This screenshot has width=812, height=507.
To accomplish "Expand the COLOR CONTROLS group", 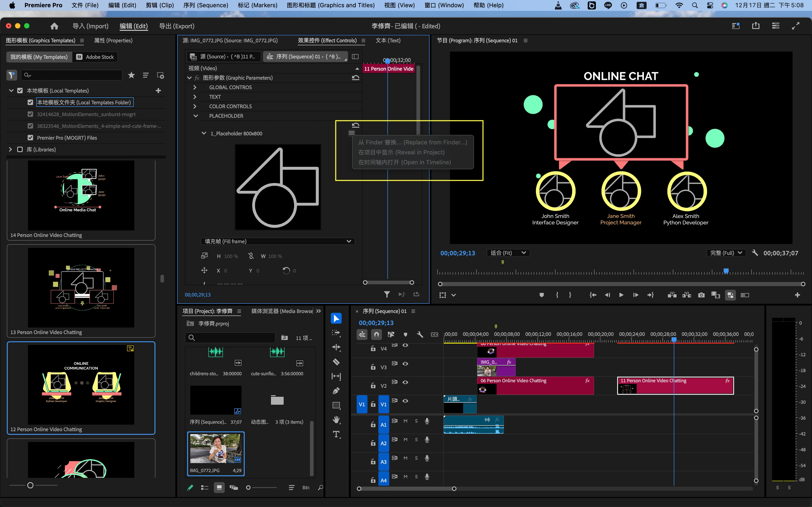I will tap(195, 106).
